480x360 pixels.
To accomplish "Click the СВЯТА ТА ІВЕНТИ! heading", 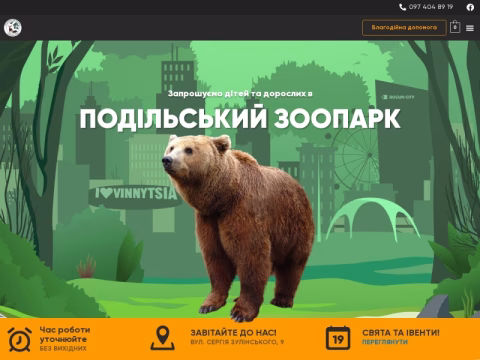I will pyautogui.click(x=401, y=333).
